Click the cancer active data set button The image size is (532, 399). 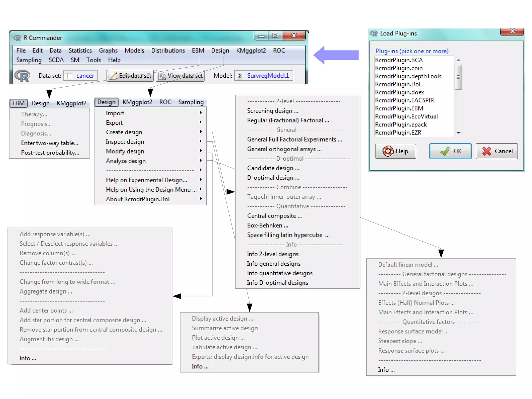point(81,76)
